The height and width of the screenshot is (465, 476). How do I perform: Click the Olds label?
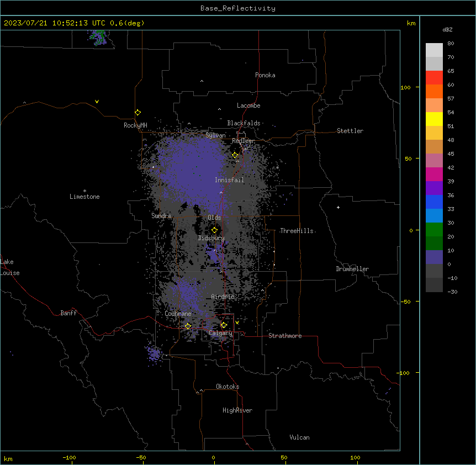tap(214, 218)
